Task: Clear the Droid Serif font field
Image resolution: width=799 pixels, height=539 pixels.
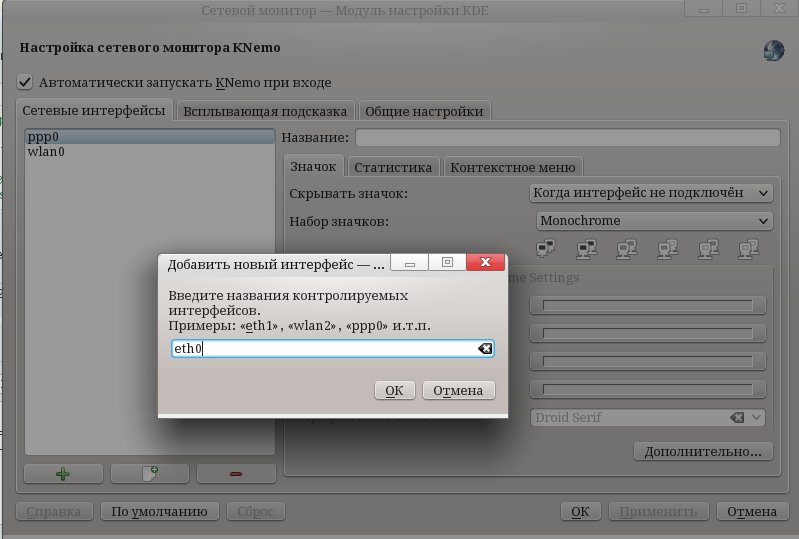Action: [x=737, y=418]
